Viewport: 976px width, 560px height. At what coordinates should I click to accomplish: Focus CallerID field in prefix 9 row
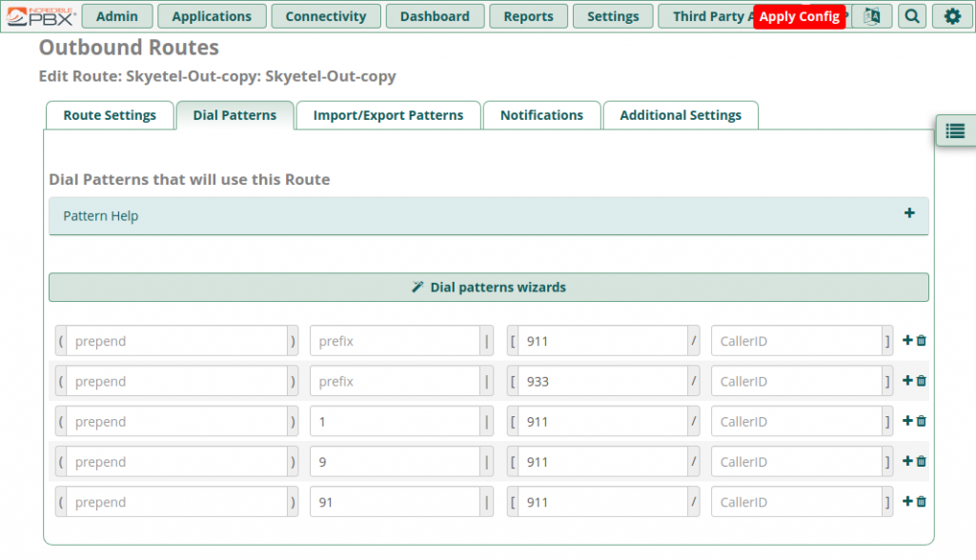pyautogui.click(x=797, y=462)
